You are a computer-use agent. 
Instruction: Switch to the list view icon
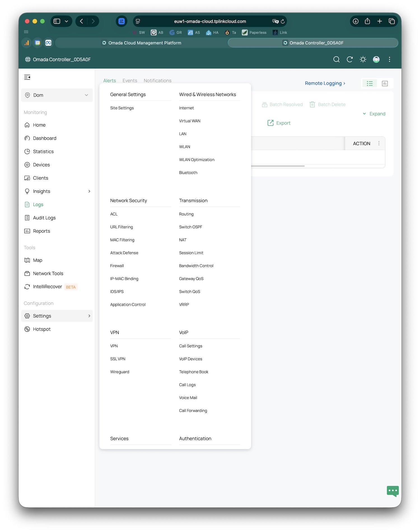370,83
